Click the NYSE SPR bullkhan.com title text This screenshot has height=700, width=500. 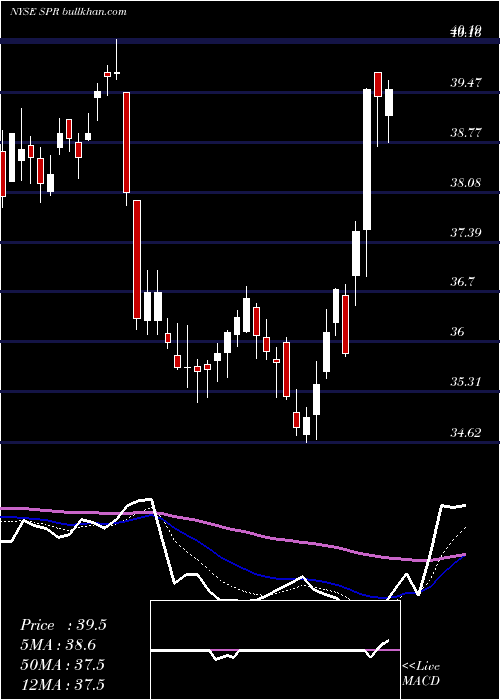click(x=68, y=11)
